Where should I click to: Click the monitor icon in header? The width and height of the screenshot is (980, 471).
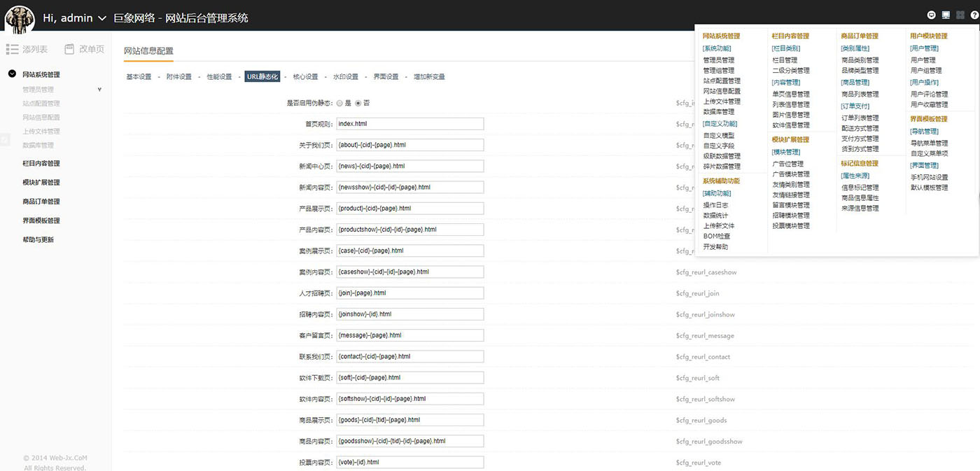coord(946,15)
